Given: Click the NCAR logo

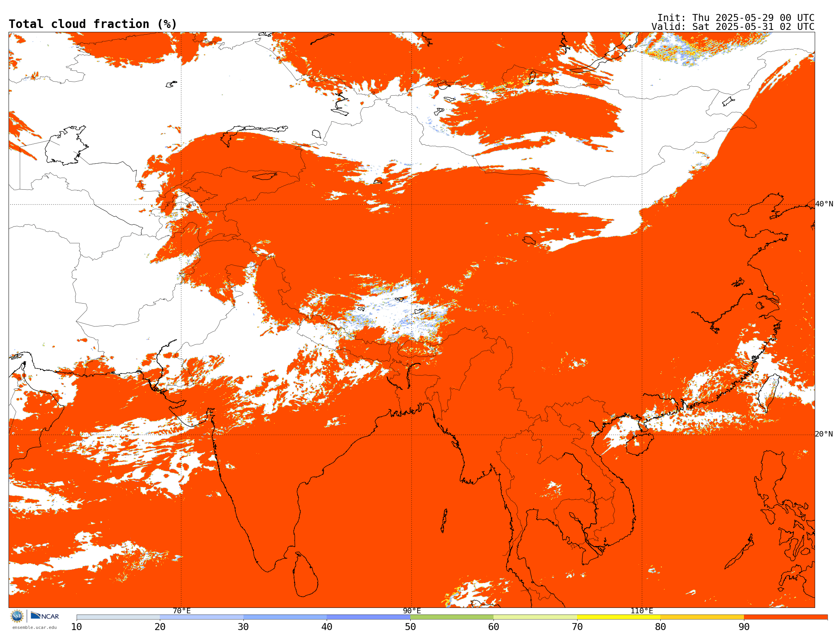Looking at the screenshot, I should (x=45, y=616).
